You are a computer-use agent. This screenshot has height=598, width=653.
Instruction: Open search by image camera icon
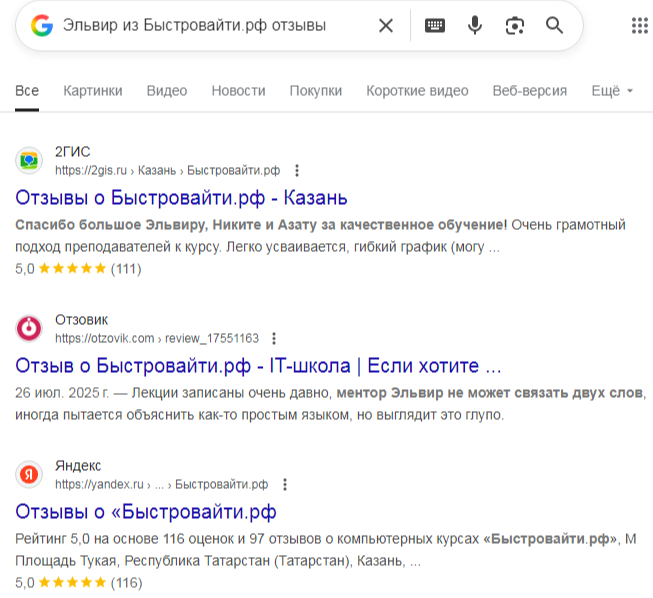tap(515, 25)
